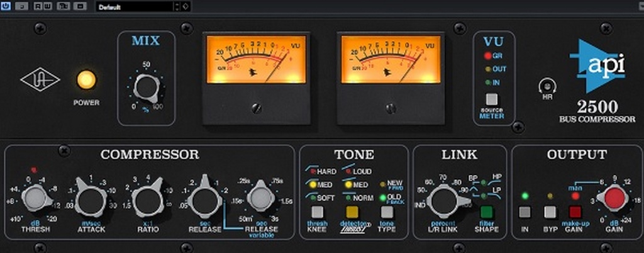This screenshot has width=644, height=253.
Task: Click the COMPRESSOR section title
Action: pyautogui.click(x=150, y=154)
